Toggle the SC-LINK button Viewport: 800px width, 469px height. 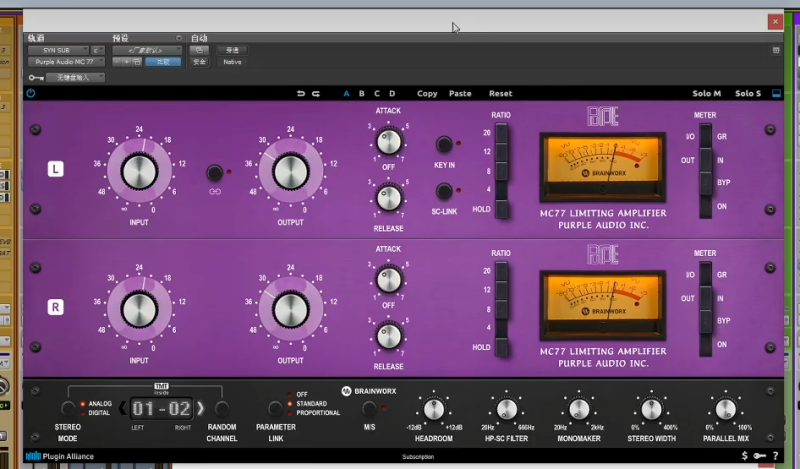click(444, 191)
